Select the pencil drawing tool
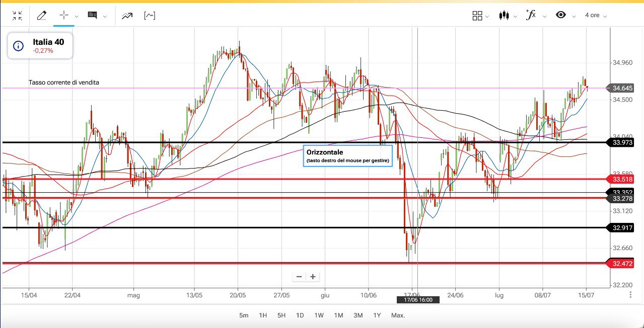Viewport: 644px width, 328px height. 42,16
